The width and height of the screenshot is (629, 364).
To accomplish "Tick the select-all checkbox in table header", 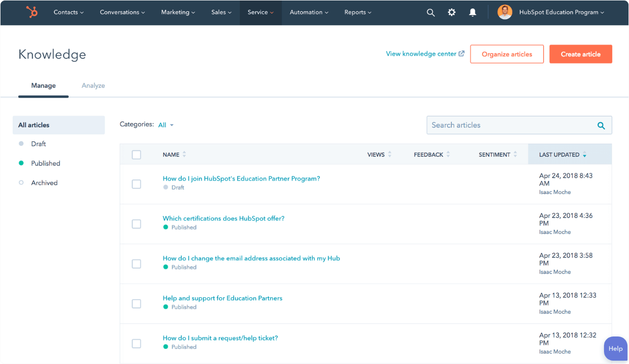I will (137, 155).
